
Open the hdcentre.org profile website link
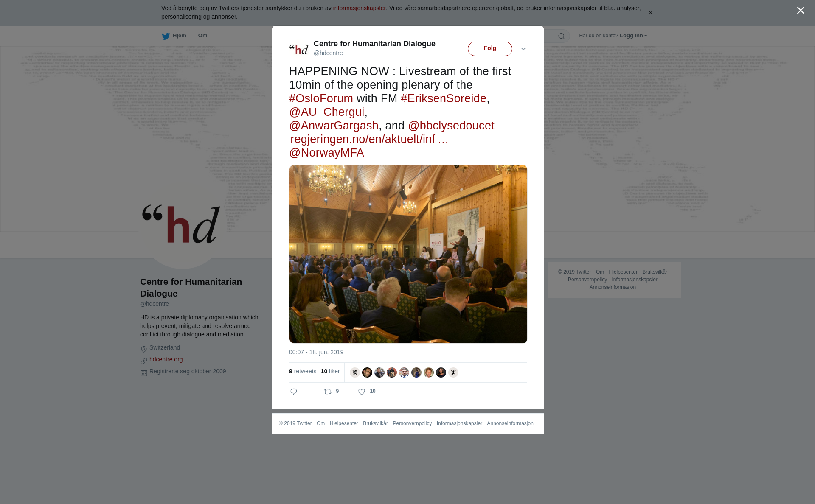(166, 359)
